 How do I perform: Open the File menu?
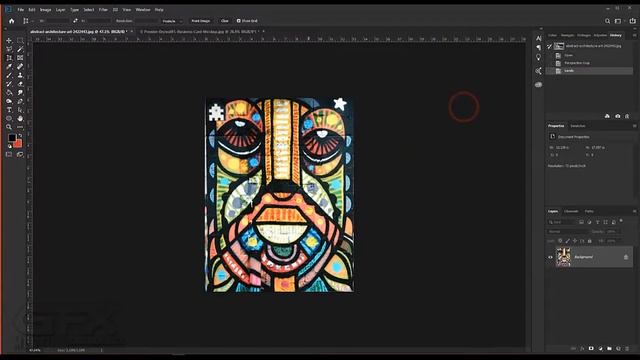20,9
